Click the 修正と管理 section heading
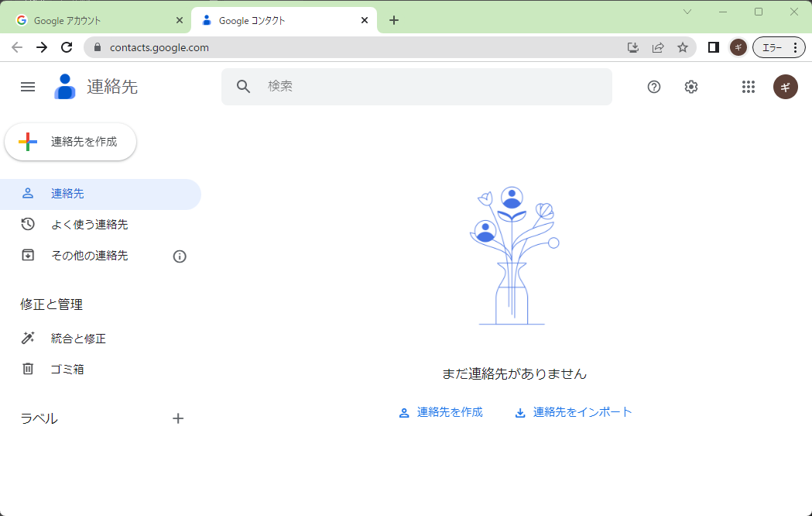This screenshot has width=812, height=516. [x=51, y=304]
